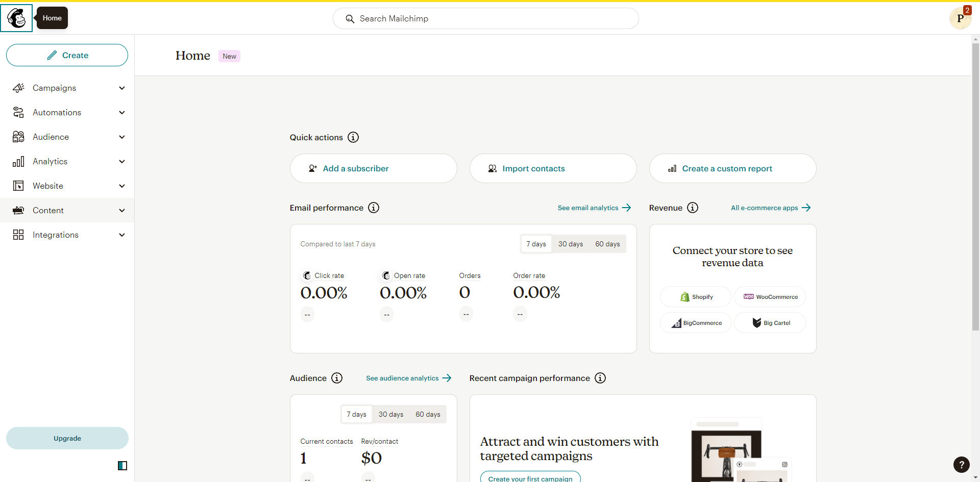Open the help question mark button

click(x=962, y=464)
